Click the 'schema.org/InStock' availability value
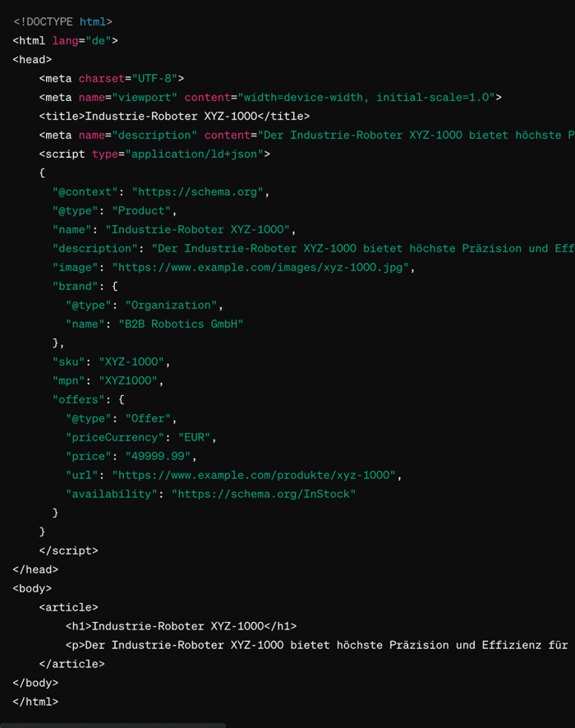The width and height of the screenshot is (575, 728). coord(264,494)
